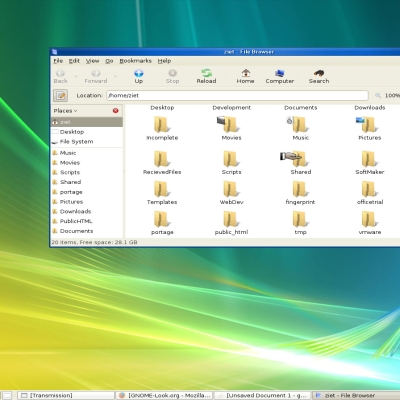Select the portage folder icon in file view
400x400 pixels.
pyautogui.click(x=162, y=219)
